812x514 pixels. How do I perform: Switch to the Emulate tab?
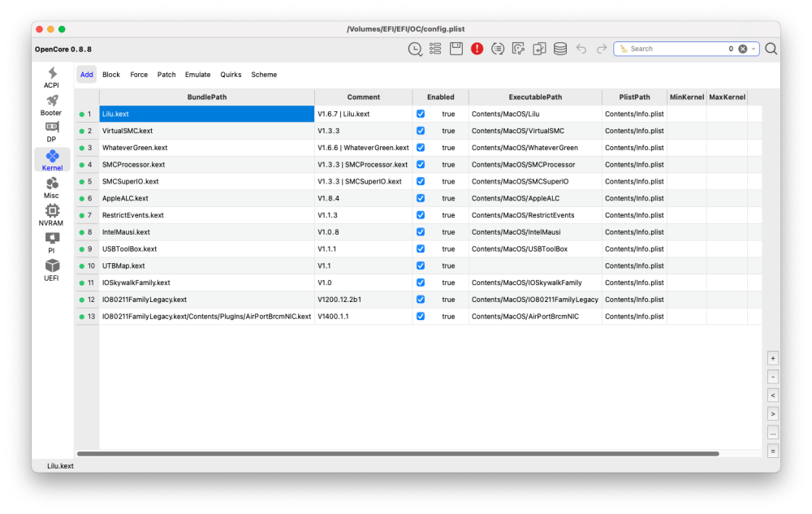click(198, 75)
